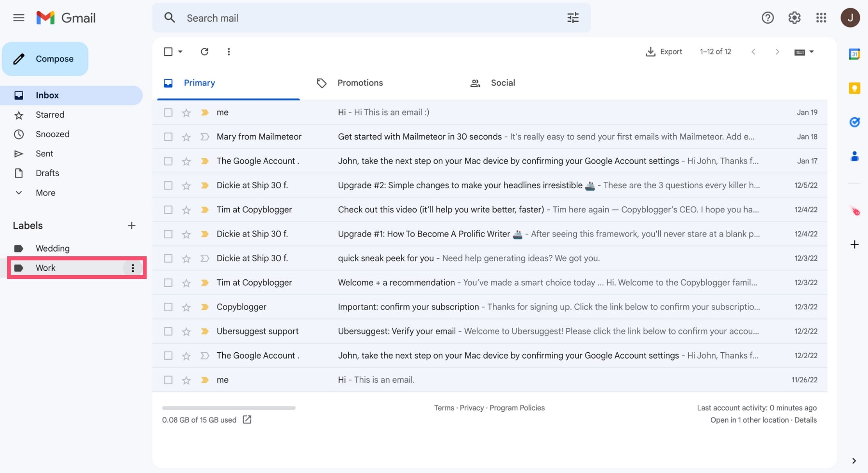Click the storage usage progress bar
This screenshot has width=868, height=473.
[x=229, y=408]
